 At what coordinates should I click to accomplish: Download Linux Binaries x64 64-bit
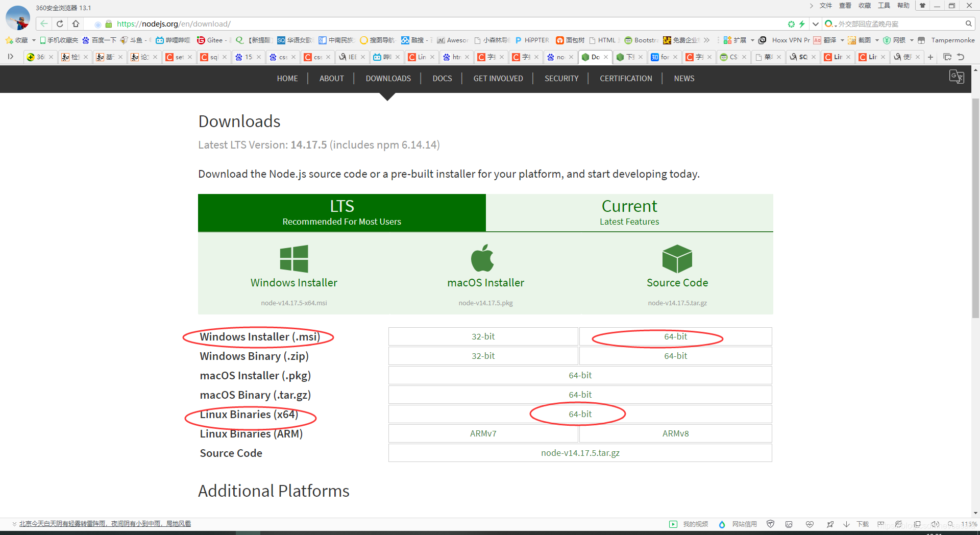[x=580, y=414]
